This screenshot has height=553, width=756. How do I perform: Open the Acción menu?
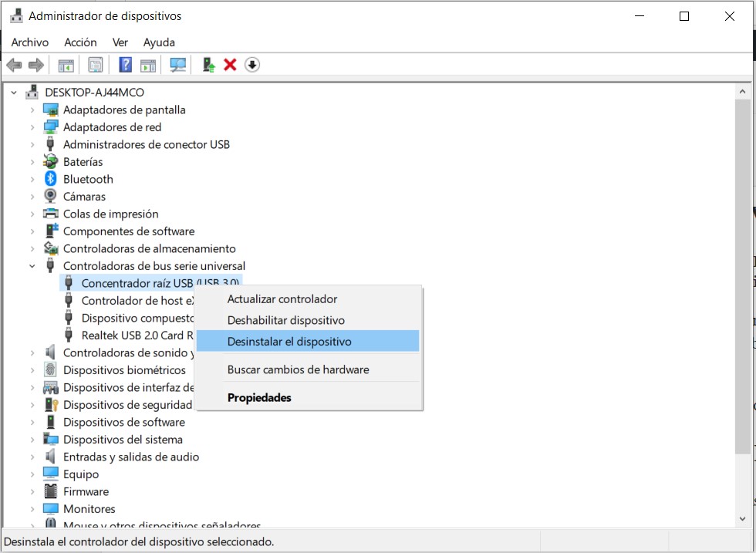tap(80, 42)
